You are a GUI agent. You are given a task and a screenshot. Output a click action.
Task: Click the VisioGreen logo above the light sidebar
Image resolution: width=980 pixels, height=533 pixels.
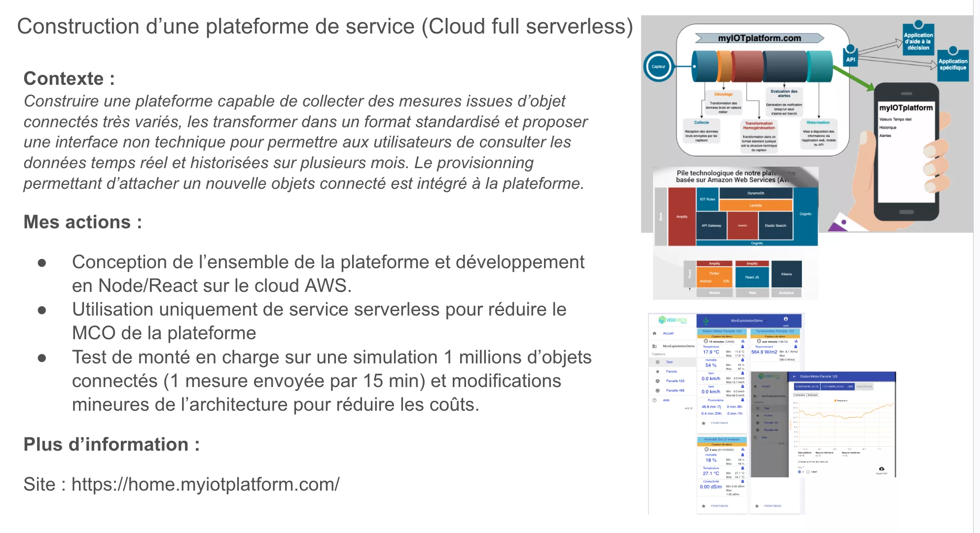[x=673, y=320]
